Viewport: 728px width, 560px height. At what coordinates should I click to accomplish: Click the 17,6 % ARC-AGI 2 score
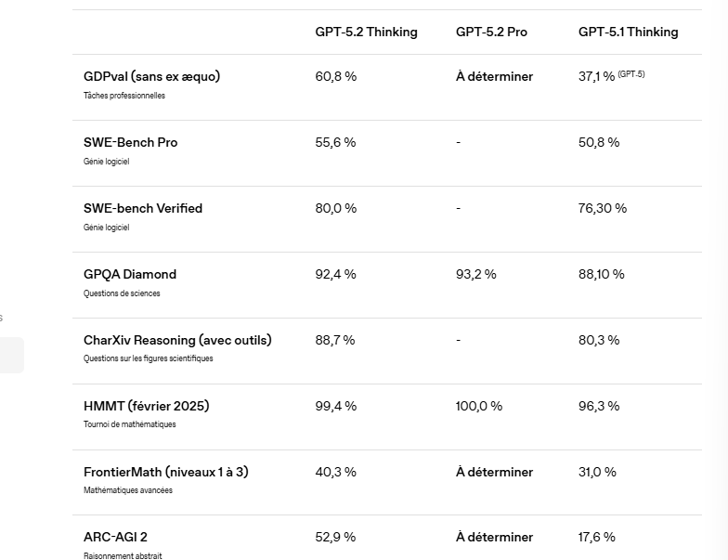pos(596,537)
